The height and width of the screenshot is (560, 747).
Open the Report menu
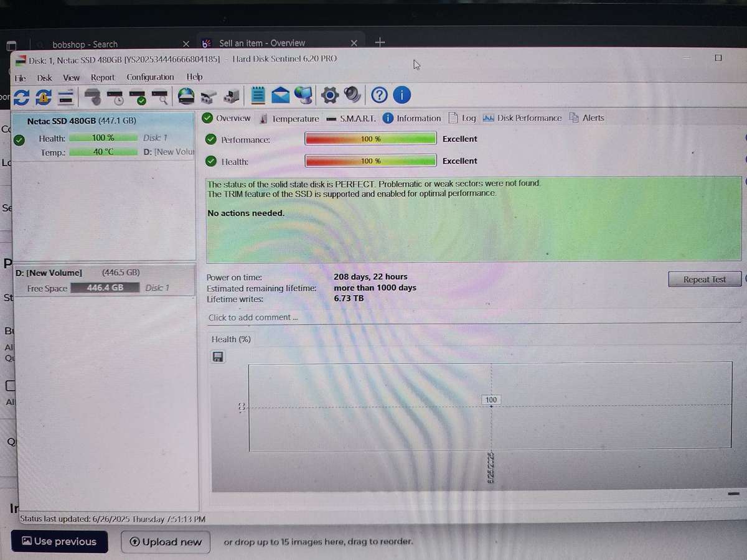coord(103,78)
